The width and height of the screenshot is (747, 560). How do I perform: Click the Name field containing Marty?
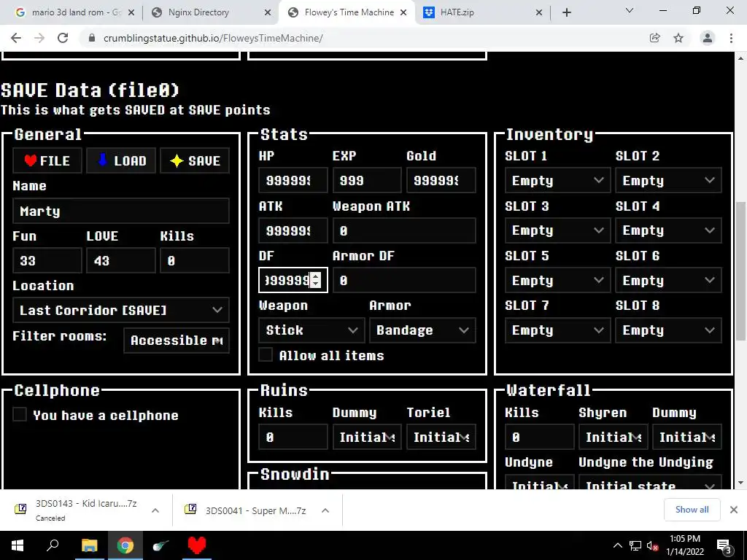(121, 211)
